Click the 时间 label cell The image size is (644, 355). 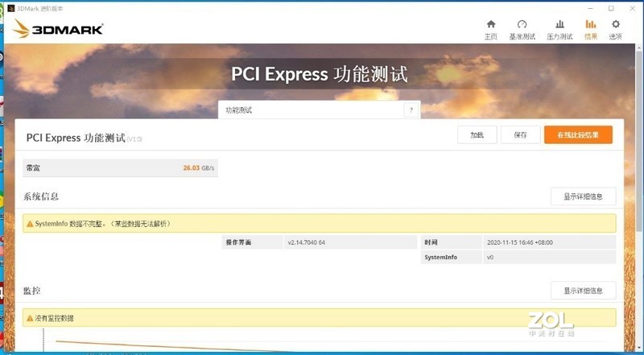[452, 242]
